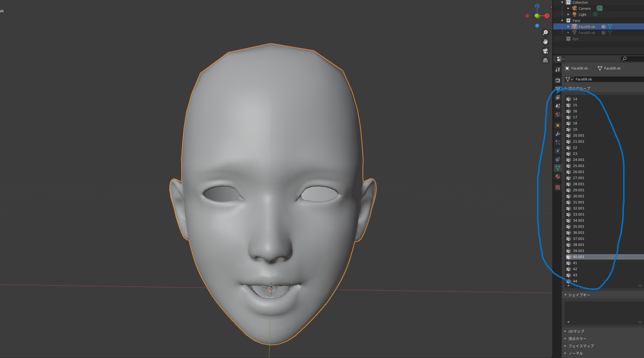Select vertex group 33.001
Viewport: 644px width, 358px height.
click(605, 214)
